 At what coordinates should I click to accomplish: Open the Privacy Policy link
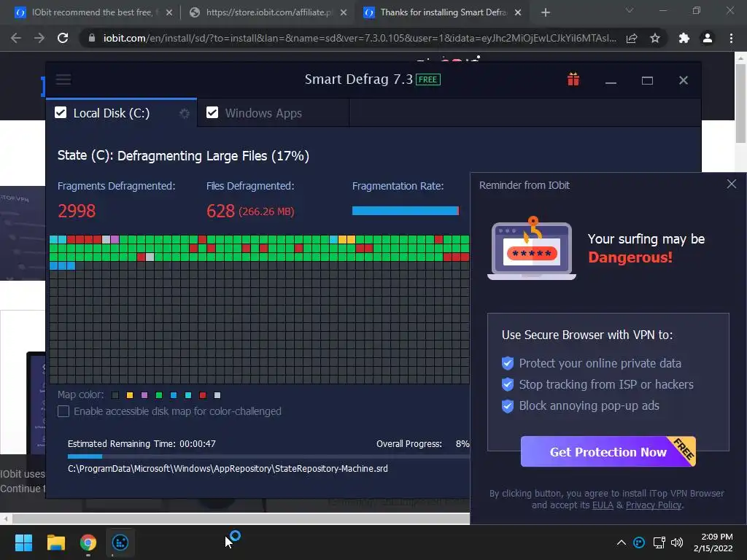tap(654, 505)
